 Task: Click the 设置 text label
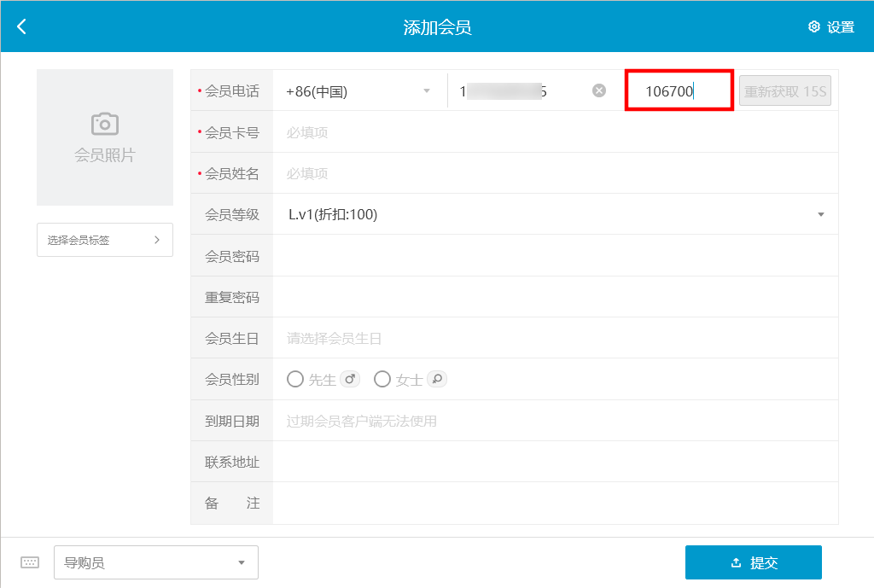(x=841, y=26)
